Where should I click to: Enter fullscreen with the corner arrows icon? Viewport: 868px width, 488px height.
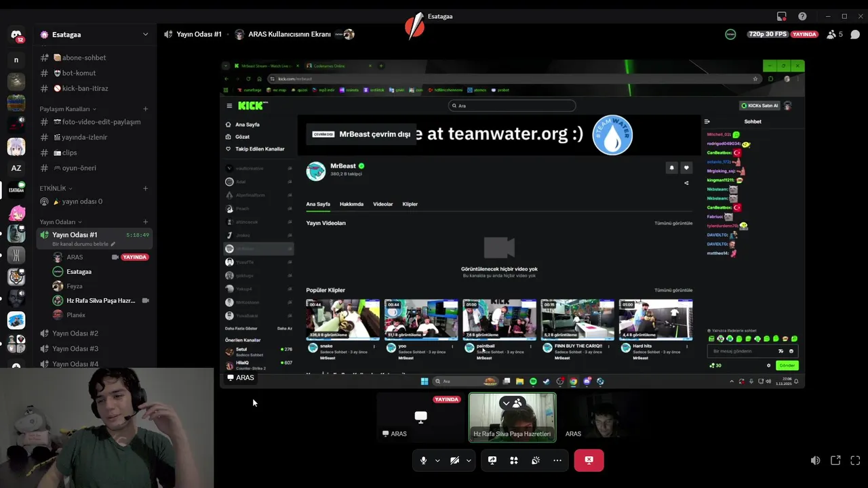[855, 460]
